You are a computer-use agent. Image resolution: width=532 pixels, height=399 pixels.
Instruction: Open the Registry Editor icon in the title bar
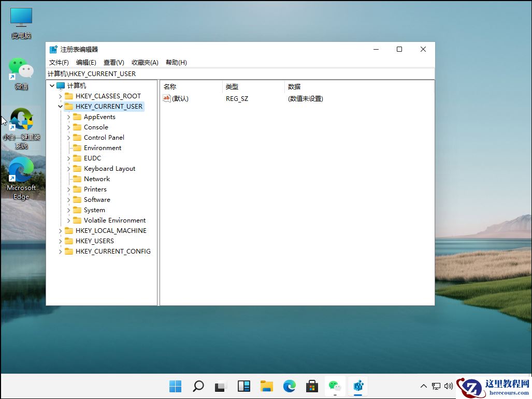click(x=53, y=49)
